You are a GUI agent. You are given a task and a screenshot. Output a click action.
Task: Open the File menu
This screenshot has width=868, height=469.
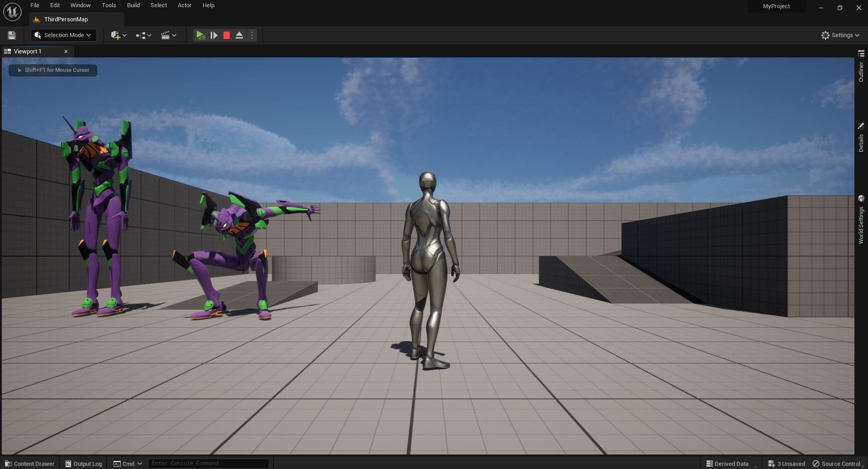click(x=35, y=5)
